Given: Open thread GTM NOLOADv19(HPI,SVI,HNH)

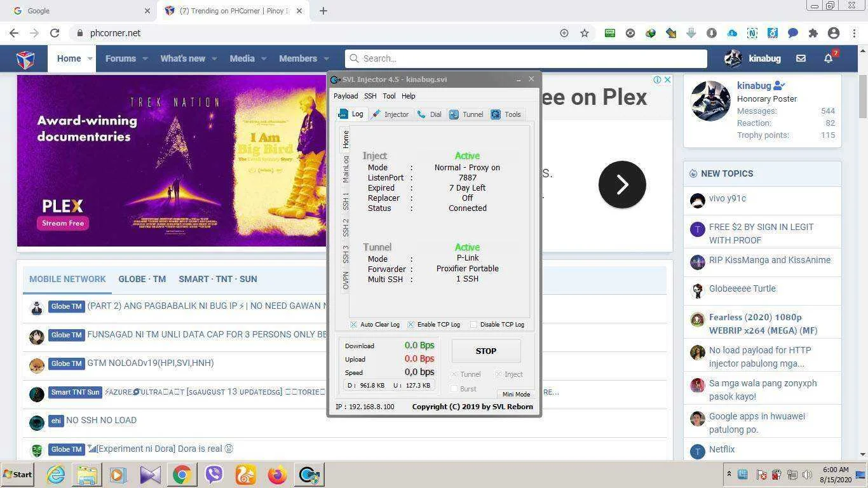Looking at the screenshot, I should pyautogui.click(x=151, y=363).
